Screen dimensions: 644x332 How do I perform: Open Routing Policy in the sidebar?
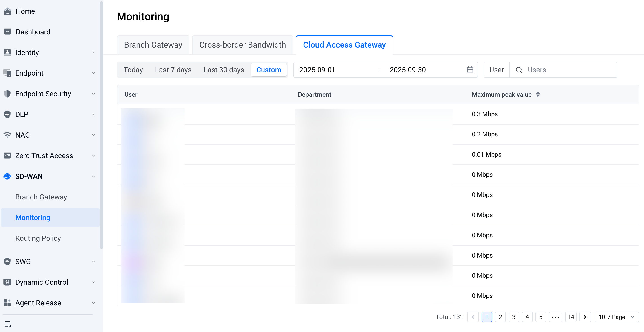point(38,238)
